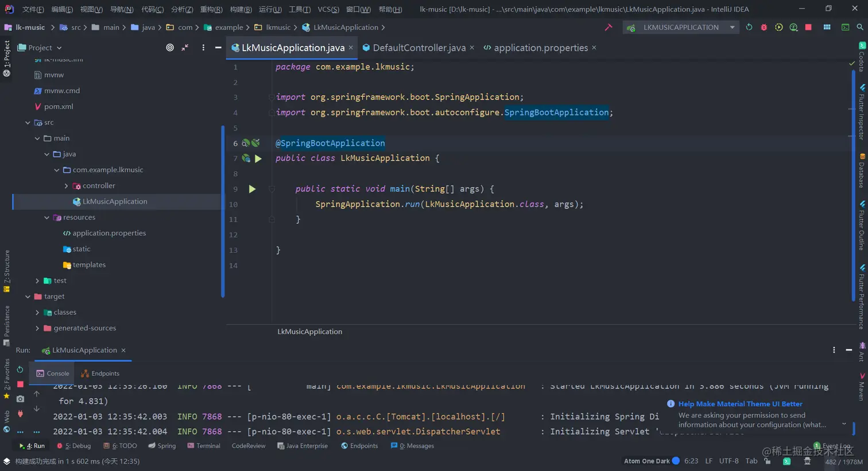
Task: Open the 文件(F) menu
Action: (x=33, y=9)
